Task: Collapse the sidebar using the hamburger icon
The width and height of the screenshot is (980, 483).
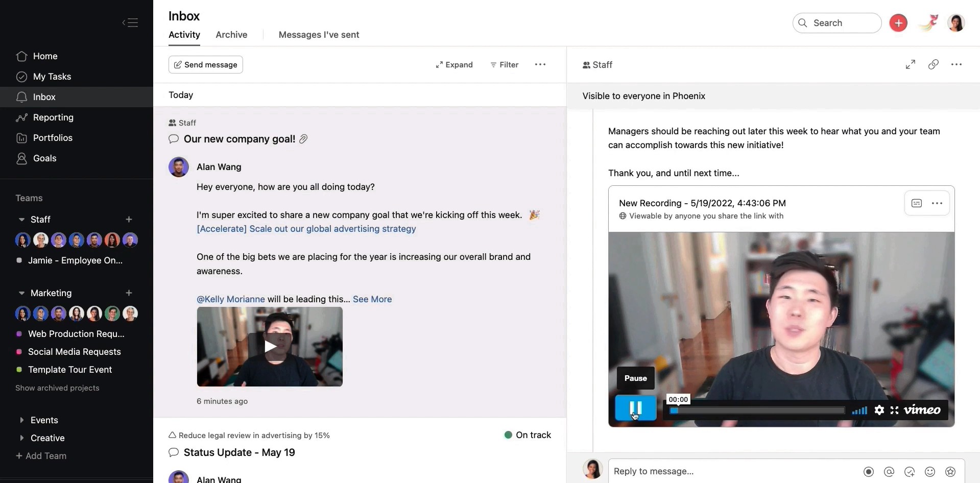Action: click(130, 22)
